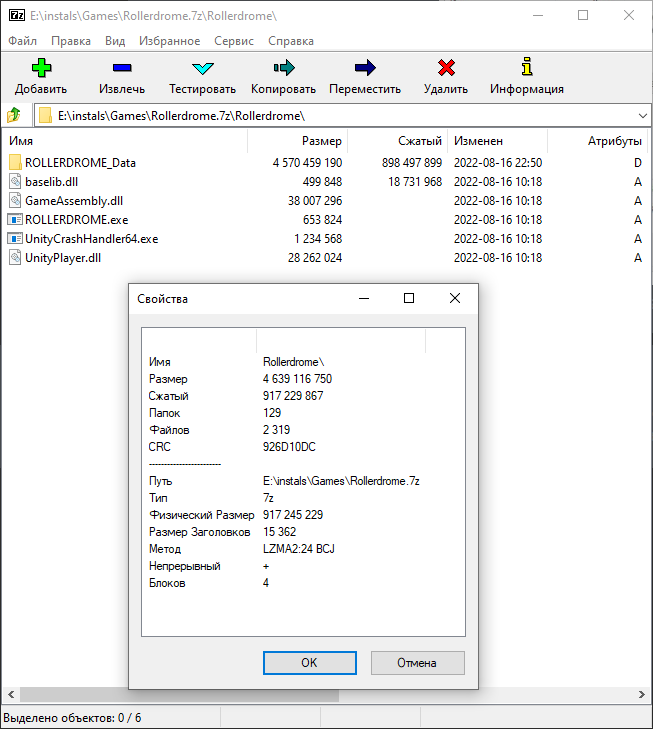Click the blue minus Извлечь icon

pos(122,68)
